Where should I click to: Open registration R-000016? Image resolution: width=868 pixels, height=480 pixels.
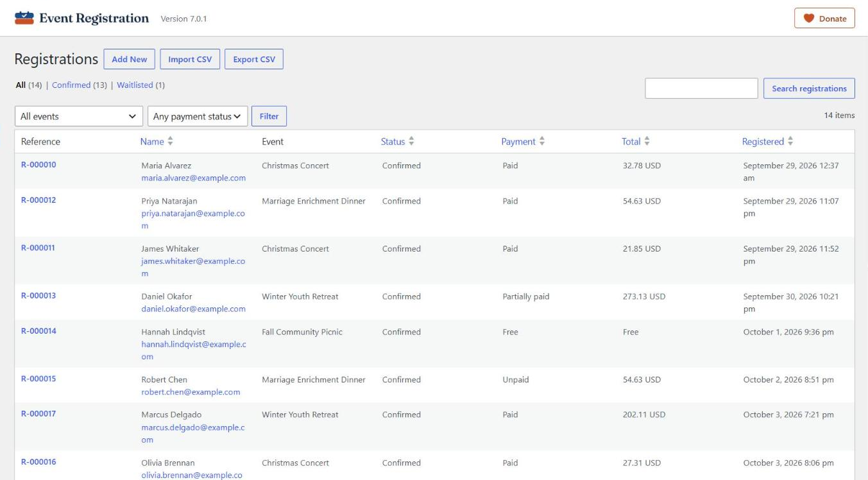[38, 462]
